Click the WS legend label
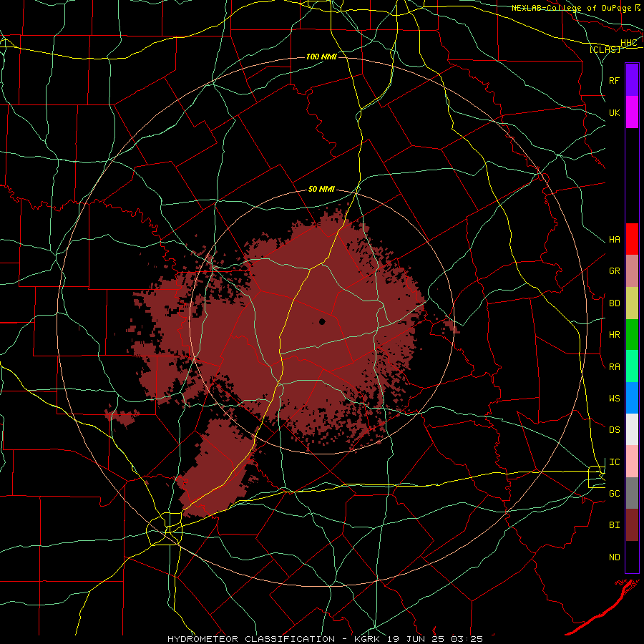 615,399
